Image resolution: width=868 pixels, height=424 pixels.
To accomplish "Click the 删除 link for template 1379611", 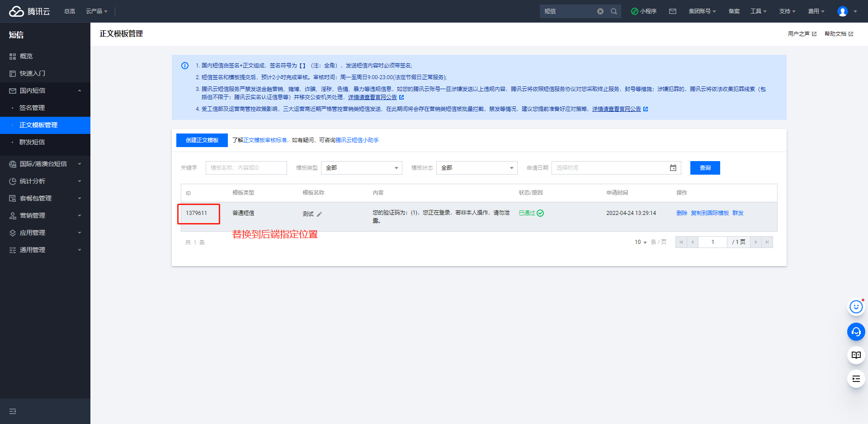I will pyautogui.click(x=681, y=213).
